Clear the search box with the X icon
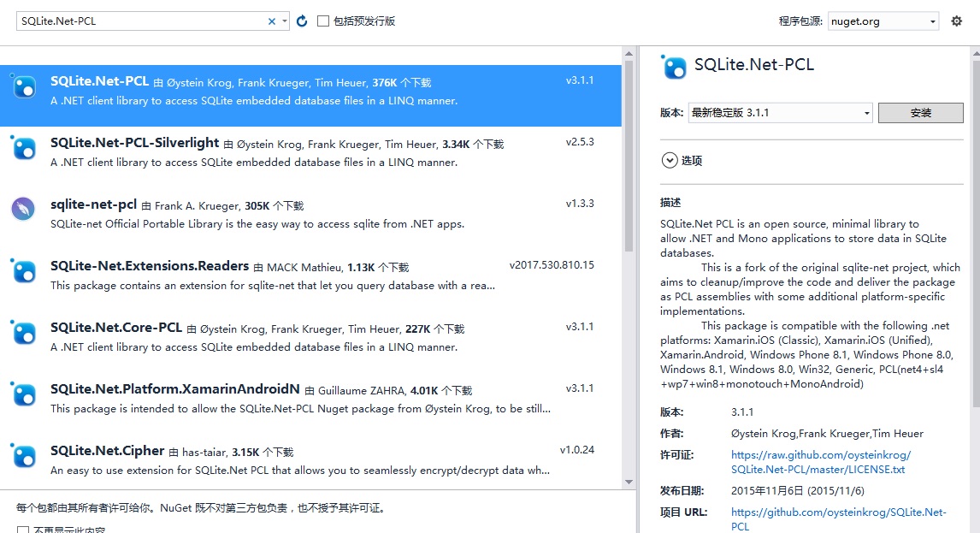 [x=272, y=21]
